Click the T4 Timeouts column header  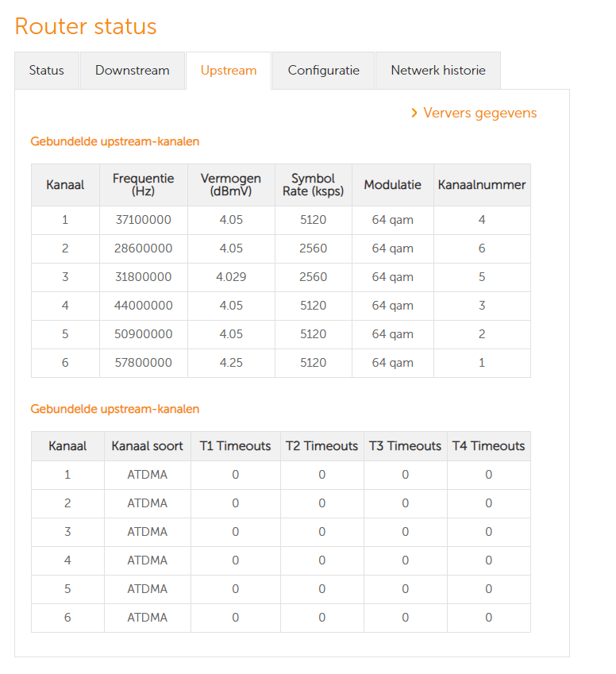(x=488, y=446)
